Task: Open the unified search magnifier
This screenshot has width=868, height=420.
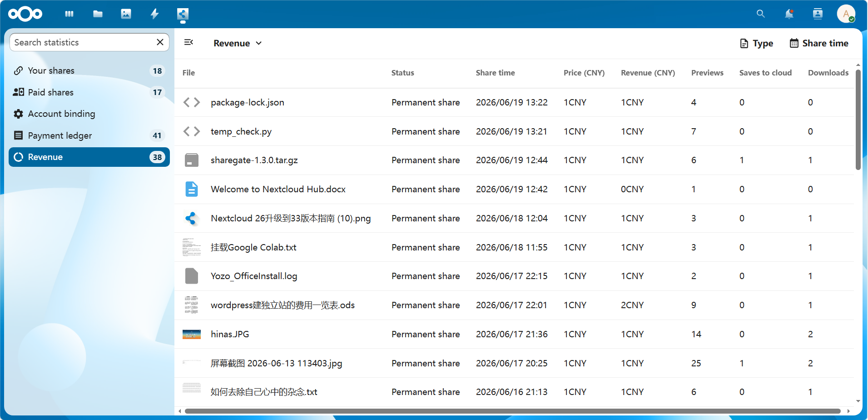Action: pyautogui.click(x=761, y=14)
